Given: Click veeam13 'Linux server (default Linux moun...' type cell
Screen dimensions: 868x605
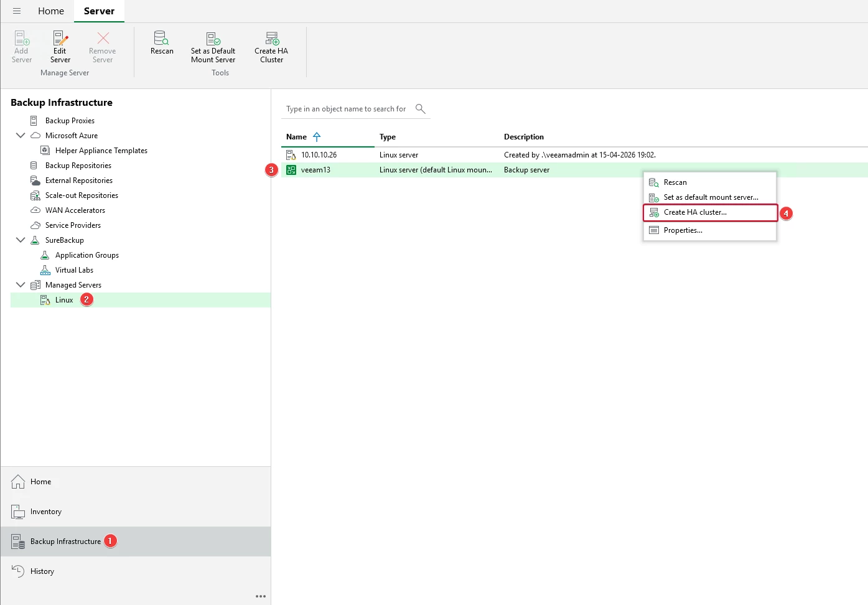Looking at the screenshot, I should click(x=436, y=170).
